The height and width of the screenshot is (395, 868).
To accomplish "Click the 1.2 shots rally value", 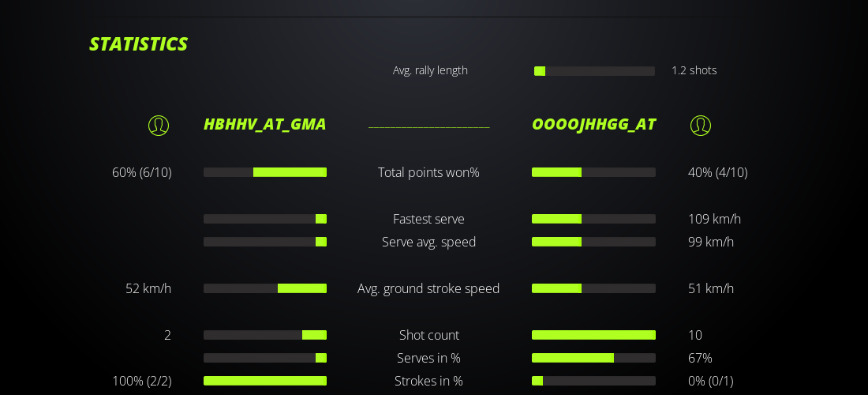I will [x=694, y=70].
